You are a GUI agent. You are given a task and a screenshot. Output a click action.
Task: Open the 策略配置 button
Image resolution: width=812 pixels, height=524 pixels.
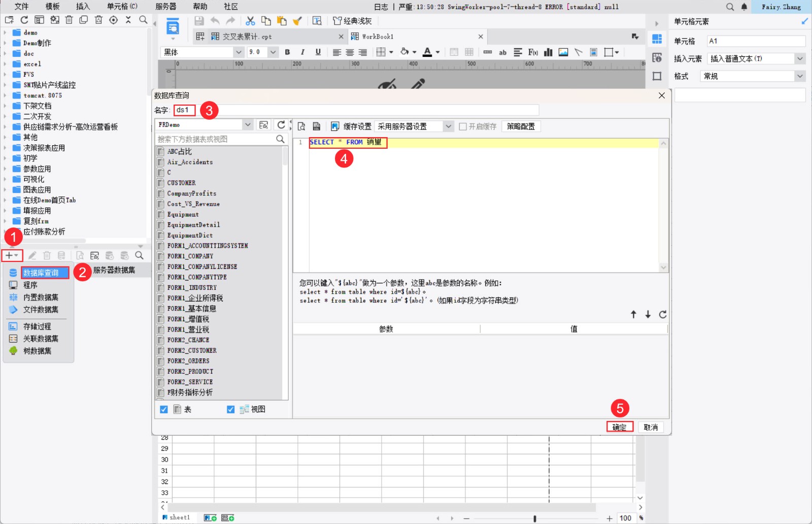click(x=521, y=126)
